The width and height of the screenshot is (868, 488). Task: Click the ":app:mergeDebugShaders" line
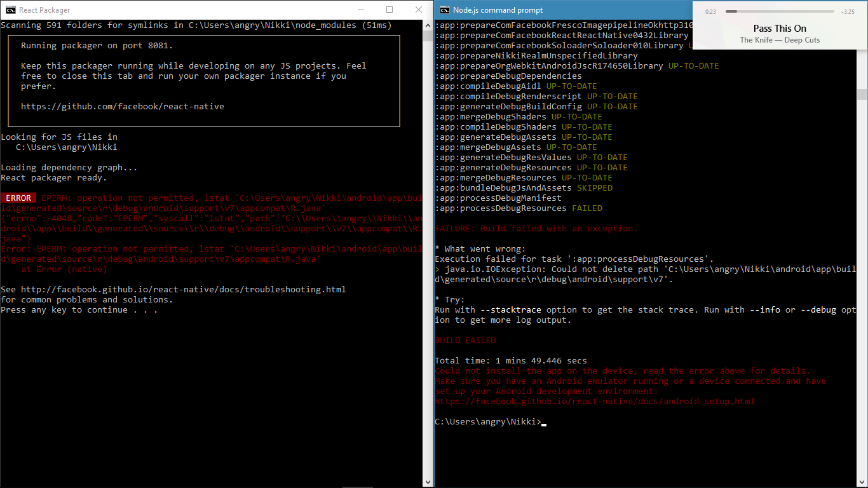(x=519, y=117)
